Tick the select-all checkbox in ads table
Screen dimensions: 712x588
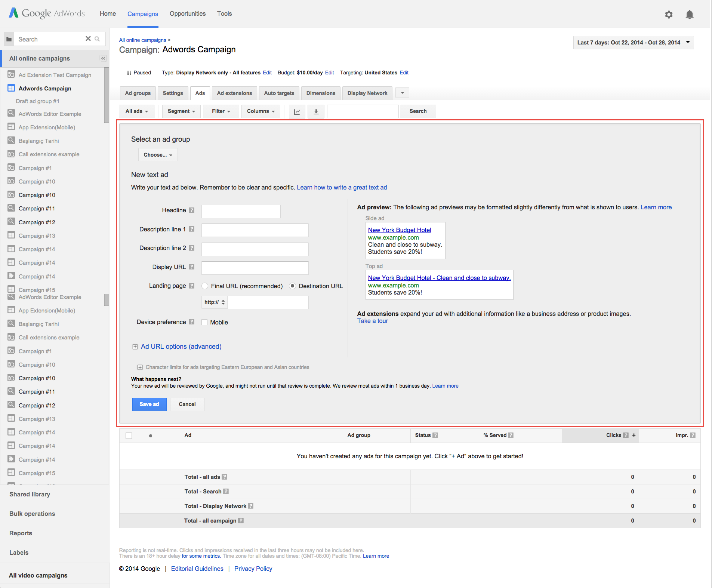129,435
